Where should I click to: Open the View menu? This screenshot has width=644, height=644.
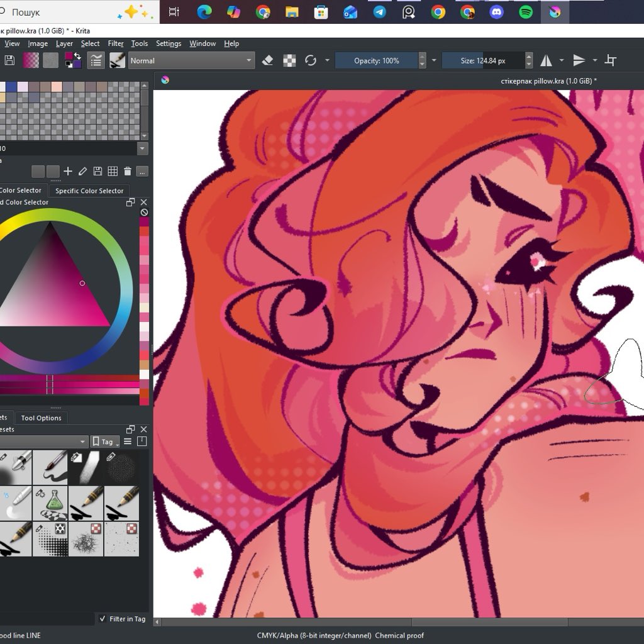coord(12,43)
